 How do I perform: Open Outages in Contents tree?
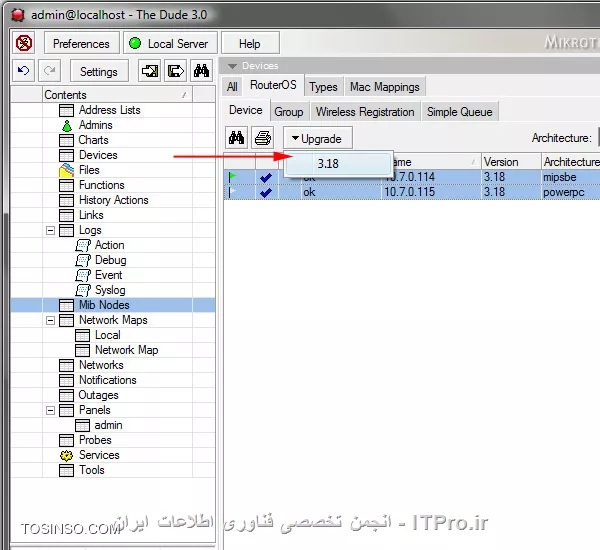point(98,395)
